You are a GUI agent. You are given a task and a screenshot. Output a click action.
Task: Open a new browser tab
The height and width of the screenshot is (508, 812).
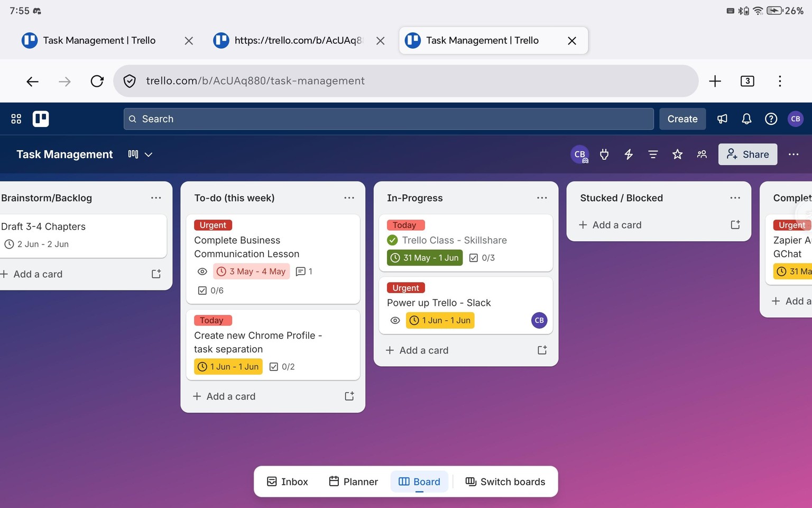click(x=715, y=81)
